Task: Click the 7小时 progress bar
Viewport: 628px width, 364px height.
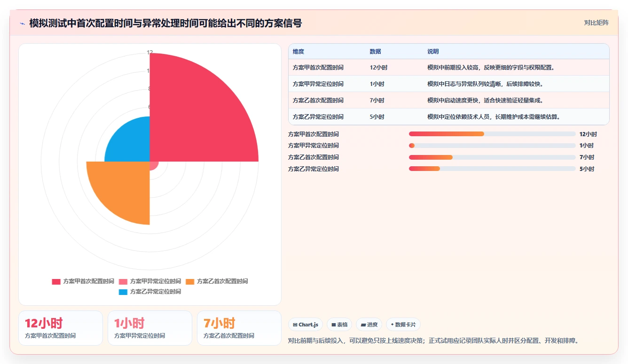Action: (x=492, y=157)
